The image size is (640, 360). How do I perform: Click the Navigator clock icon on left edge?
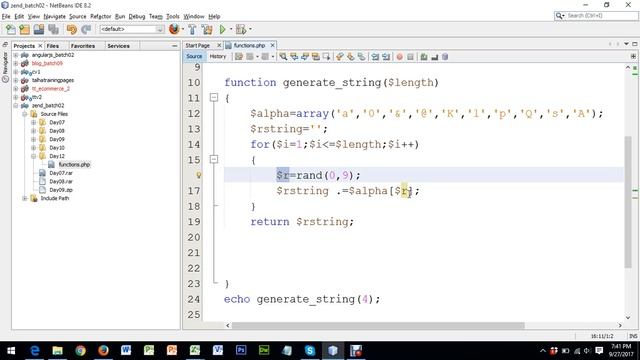5,79
